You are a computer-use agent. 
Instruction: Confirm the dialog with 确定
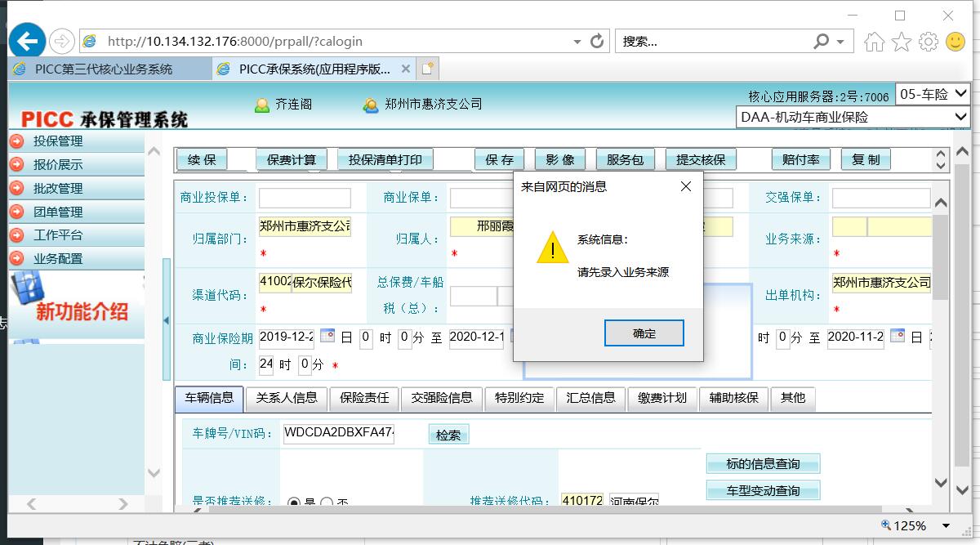[x=644, y=333]
